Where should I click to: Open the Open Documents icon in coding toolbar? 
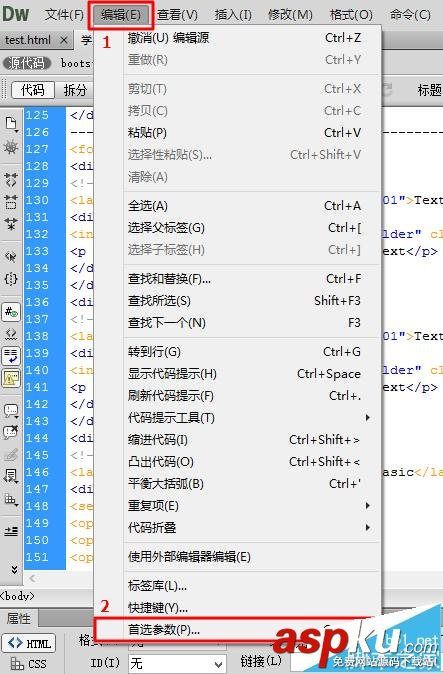11,124
